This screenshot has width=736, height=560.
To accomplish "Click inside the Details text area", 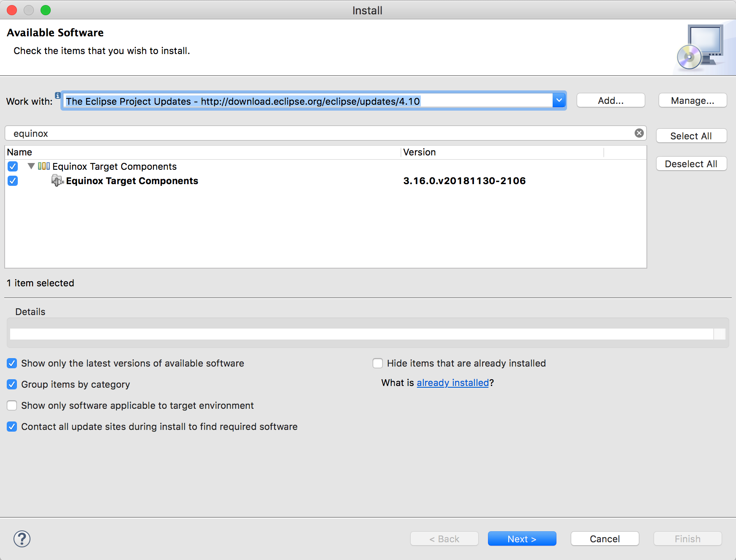I will (x=362, y=334).
